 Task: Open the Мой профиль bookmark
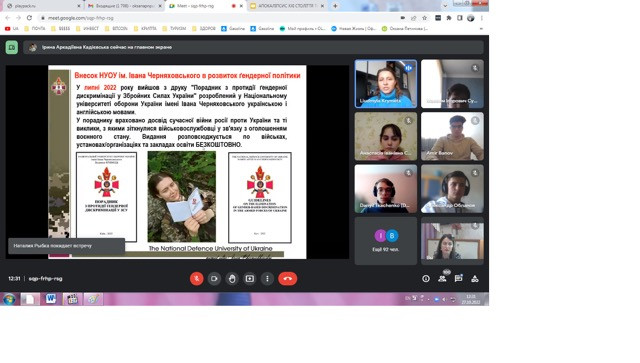coord(302,29)
